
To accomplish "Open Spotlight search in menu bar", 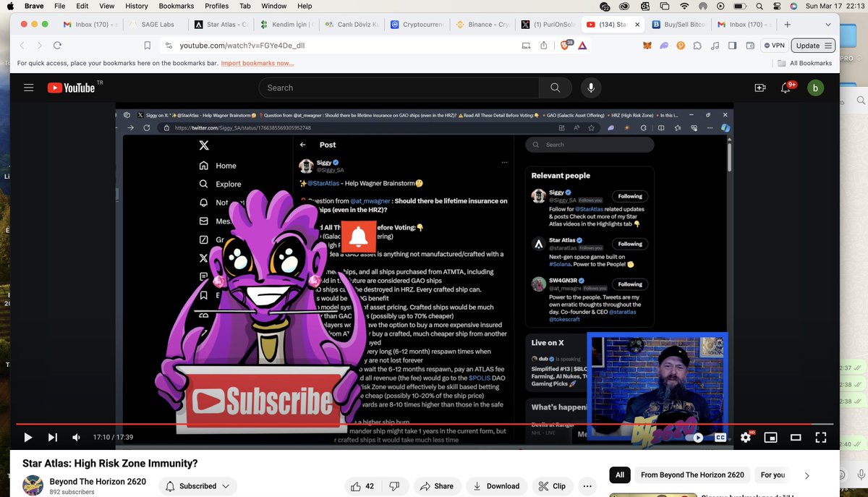I will [759, 6].
